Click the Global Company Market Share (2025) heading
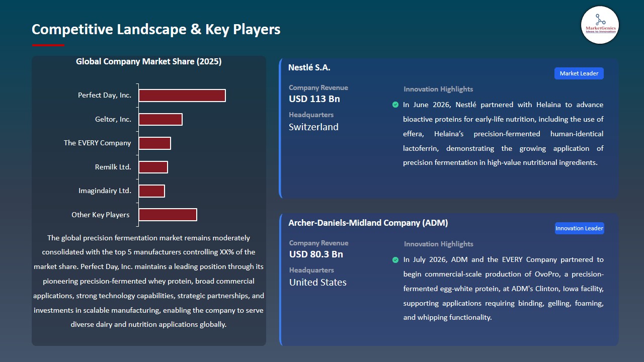The width and height of the screenshot is (644, 362). [x=149, y=61]
